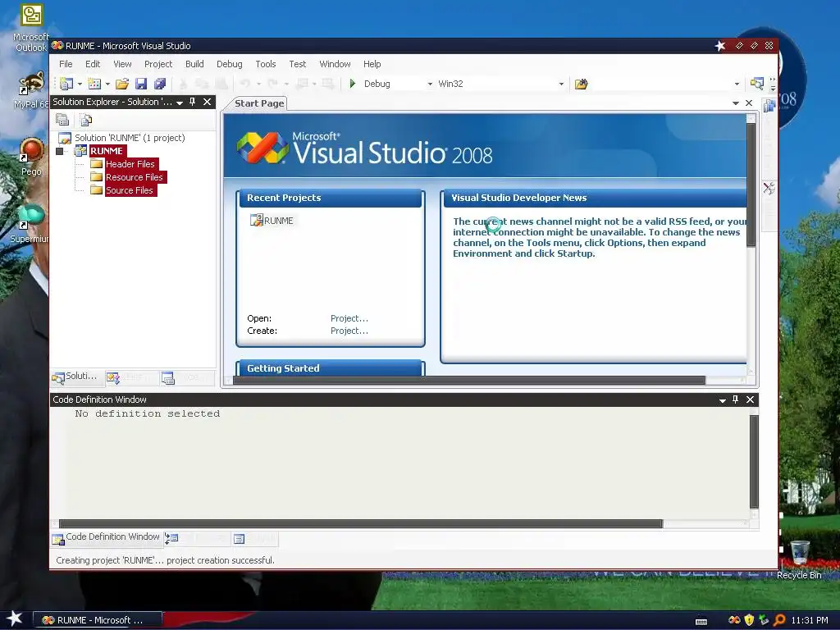Open the Help menu
840x630 pixels.
[x=372, y=64]
